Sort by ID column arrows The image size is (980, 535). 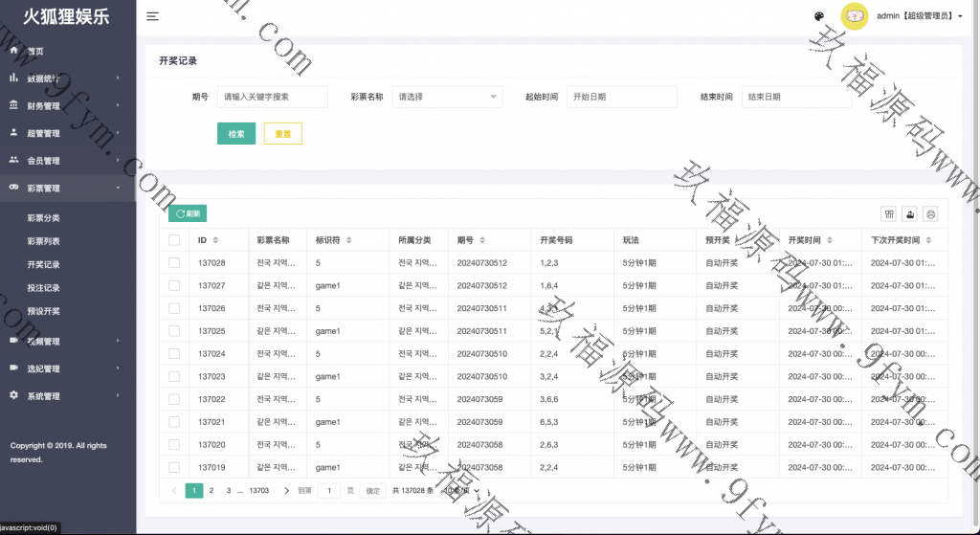[x=215, y=240]
